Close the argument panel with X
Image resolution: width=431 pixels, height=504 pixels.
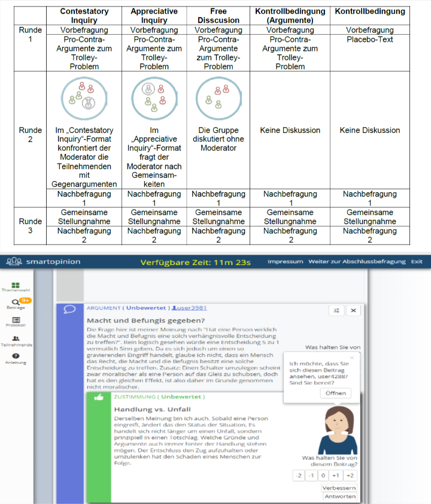click(x=353, y=310)
